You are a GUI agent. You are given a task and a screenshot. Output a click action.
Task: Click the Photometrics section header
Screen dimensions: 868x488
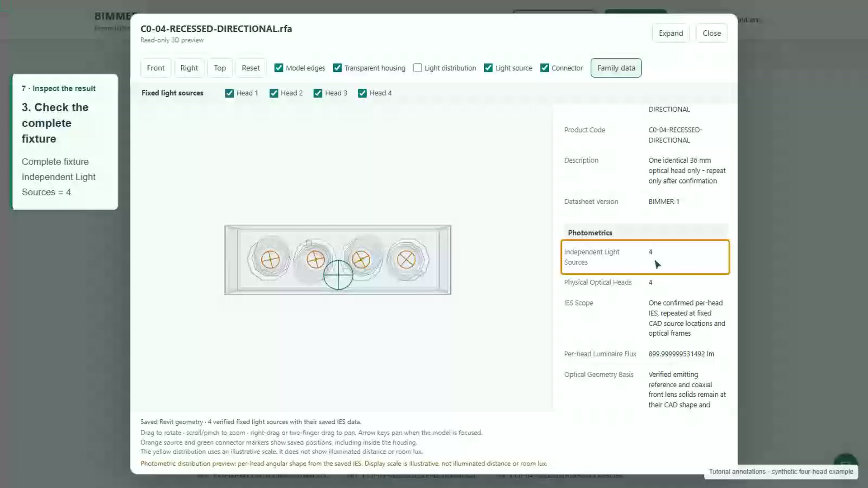pyautogui.click(x=646, y=233)
